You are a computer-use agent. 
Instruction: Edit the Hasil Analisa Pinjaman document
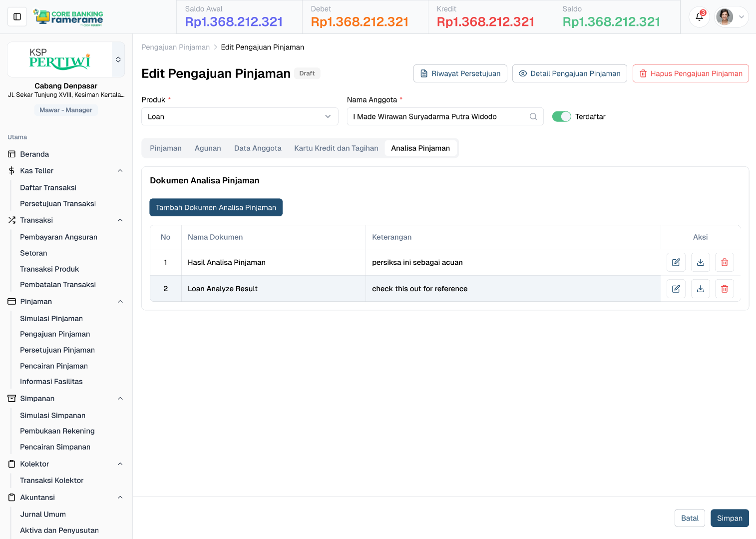pyautogui.click(x=676, y=262)
